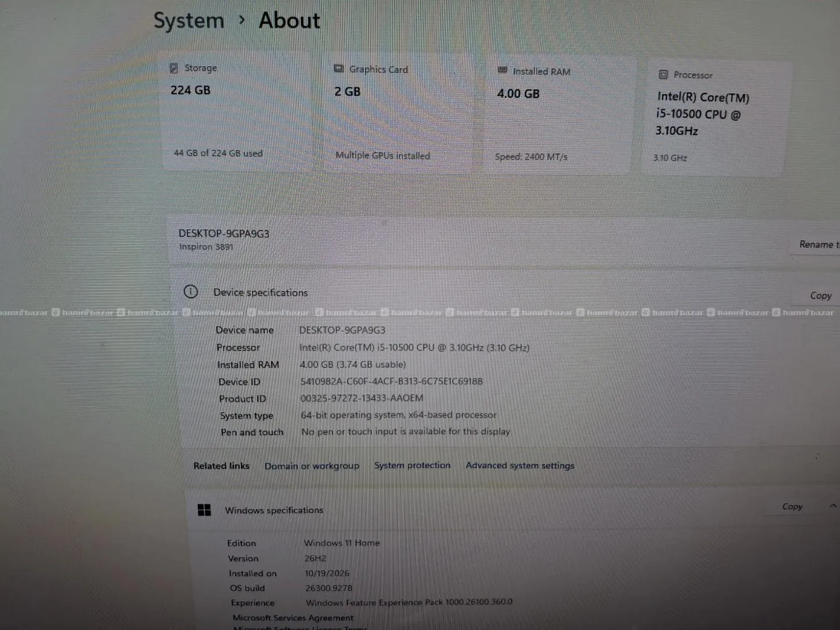The height and width of the screenshot is (630, 840).
Task: Open Microsoft Services Agreement link
Action: point(293,617)
